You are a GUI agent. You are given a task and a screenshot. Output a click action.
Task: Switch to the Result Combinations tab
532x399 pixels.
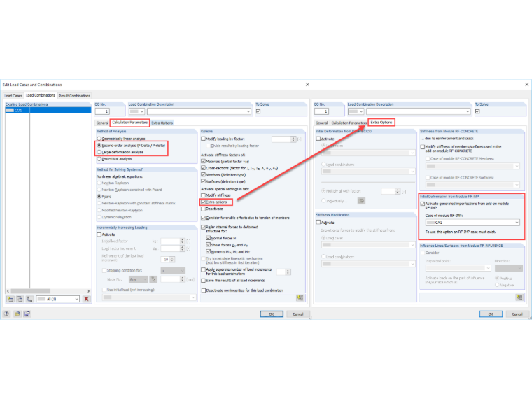coord(74,96)
